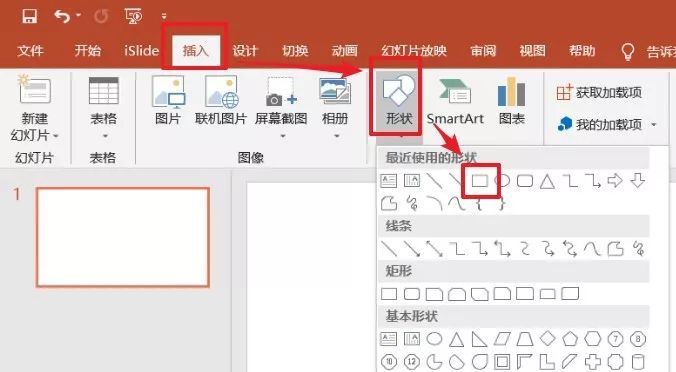Select oval in 基本形状 section
The image size is (676, 372).
coord(435,339)
